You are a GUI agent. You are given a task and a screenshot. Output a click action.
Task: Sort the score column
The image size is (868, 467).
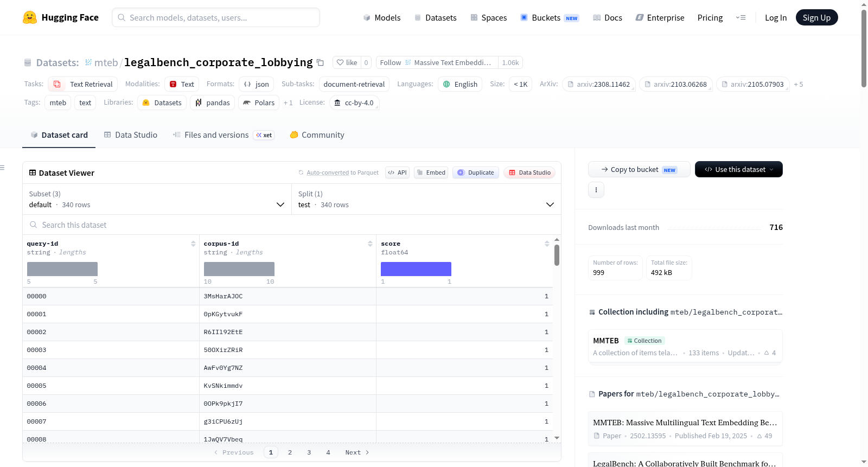click(x=547, y=244)
